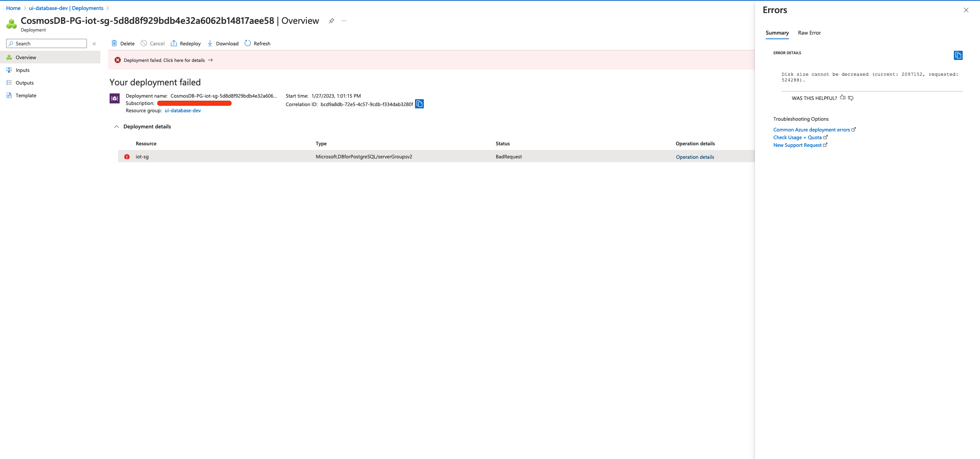
Task: Copy the Correlation ID
Action: pyautogui.click(x=419, y=104)
